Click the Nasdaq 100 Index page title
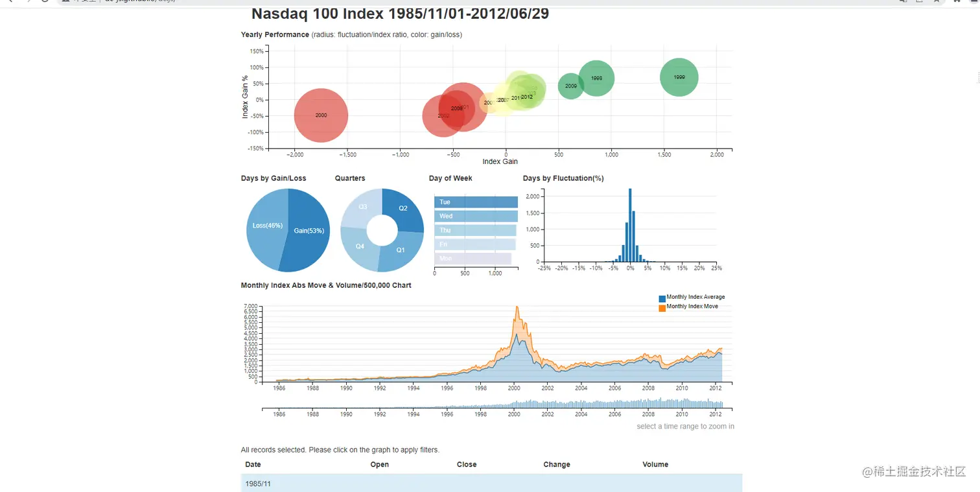Viewport: 980px width, 492px height. (x=400, y=14)
